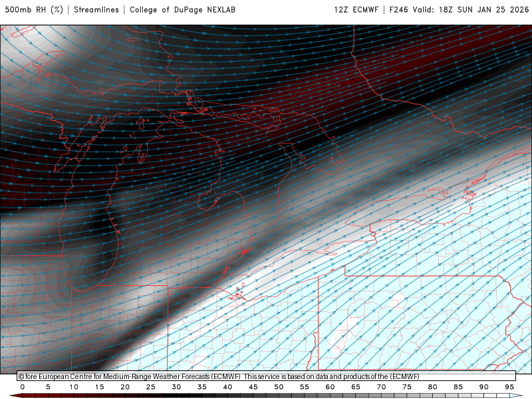Viewport: 532px width, 399px height.
Task: Click the '30' color scale label
Action: [176, 387]
